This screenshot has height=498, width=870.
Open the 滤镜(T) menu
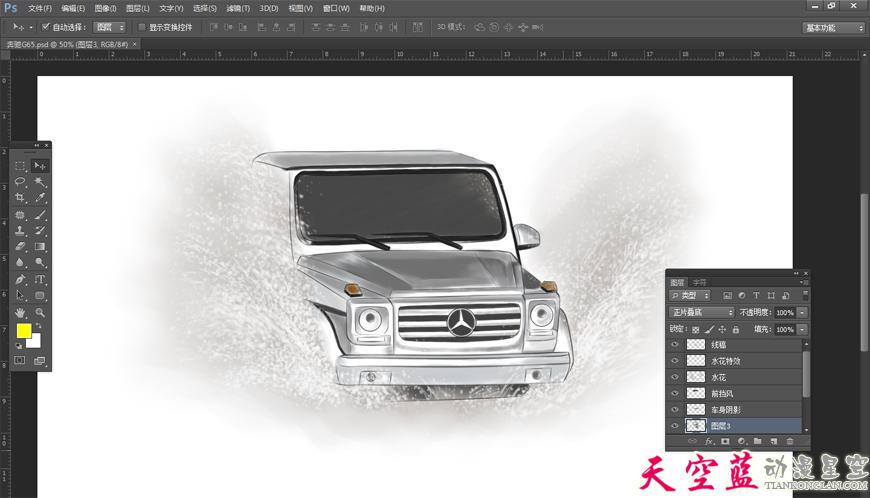tap(237, 8)
